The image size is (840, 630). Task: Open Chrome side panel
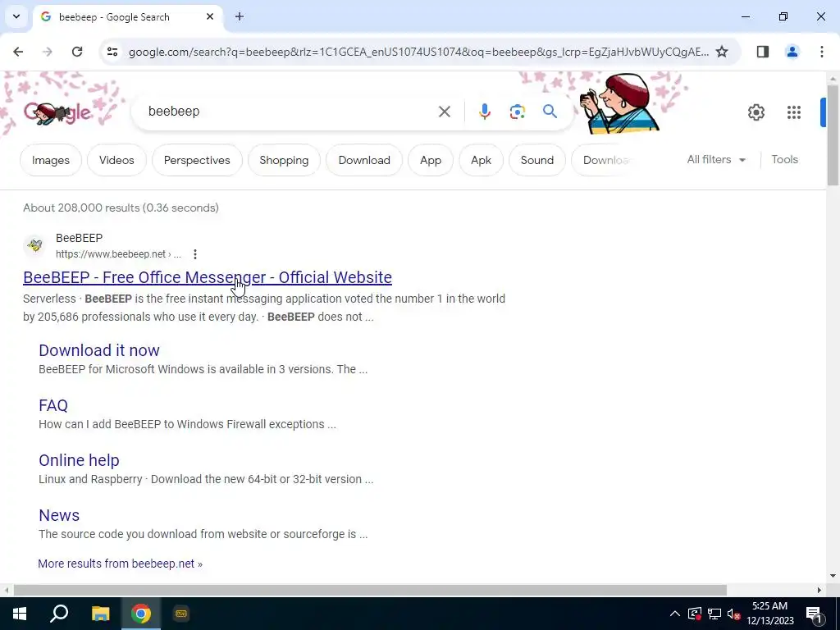[762, 52]
